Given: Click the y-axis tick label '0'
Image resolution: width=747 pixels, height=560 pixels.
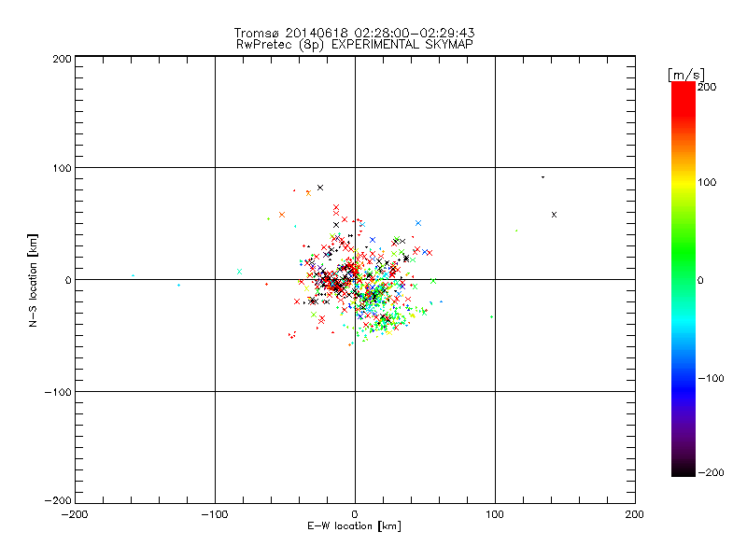Looking at the screenshot, I should (68, 280).
